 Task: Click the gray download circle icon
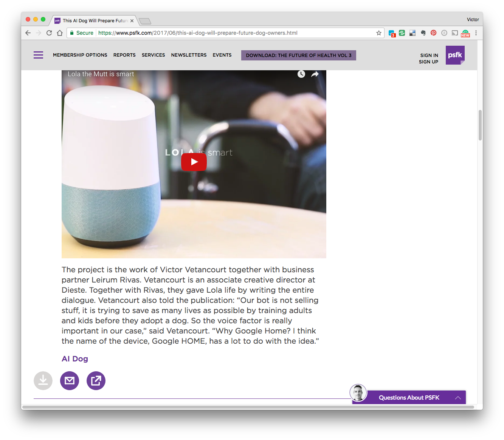43,381
